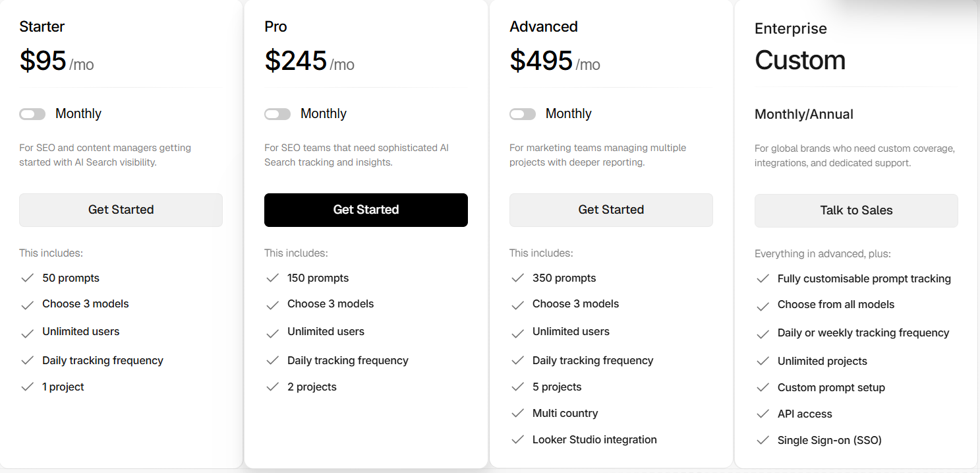The width and height of the screenshot is (980, 473).
Task: Click Get Started on the Pro plan
Action: pyautogui.click(x=366, y=209)
